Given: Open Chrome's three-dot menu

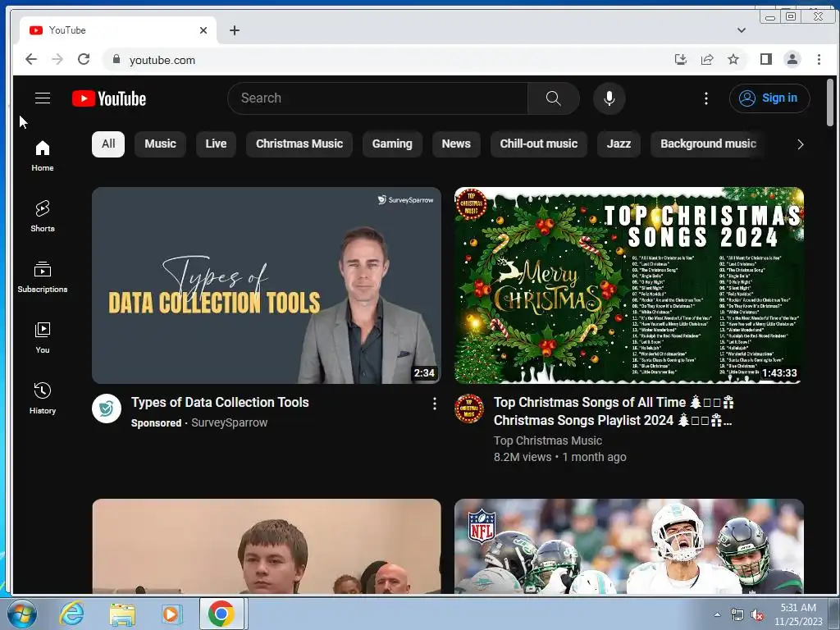Looking at the screenshot, I should (x=819, y=59).
